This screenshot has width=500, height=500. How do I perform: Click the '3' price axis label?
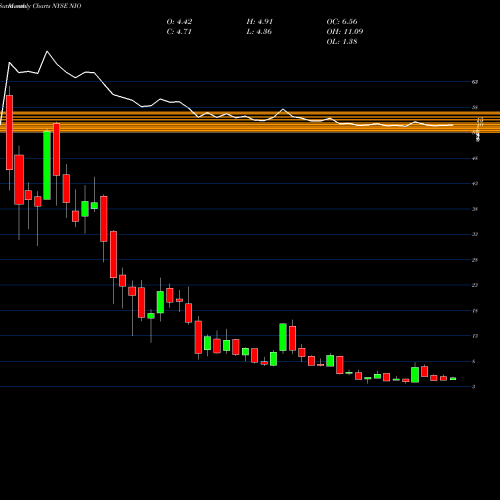click(x=474, y=387)
